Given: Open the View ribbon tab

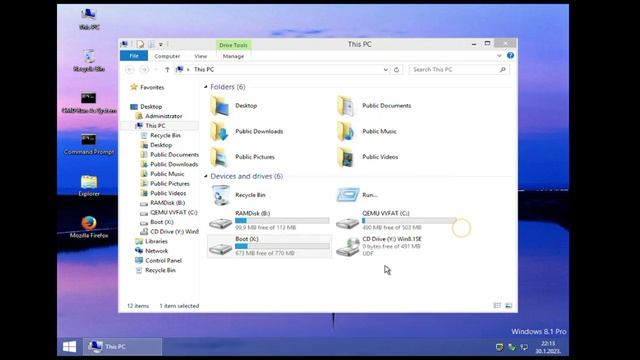Looking at the screenshot, I should (x=200, y=56).
